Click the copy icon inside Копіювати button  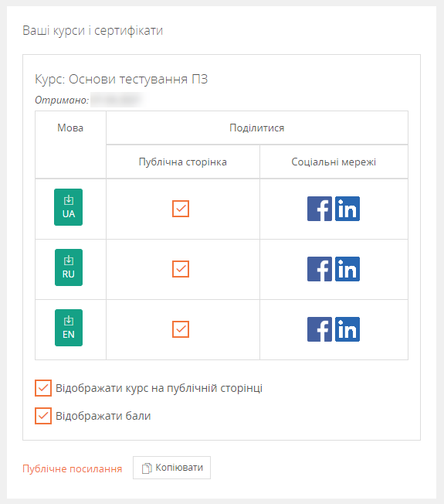[x=147, y=468]
